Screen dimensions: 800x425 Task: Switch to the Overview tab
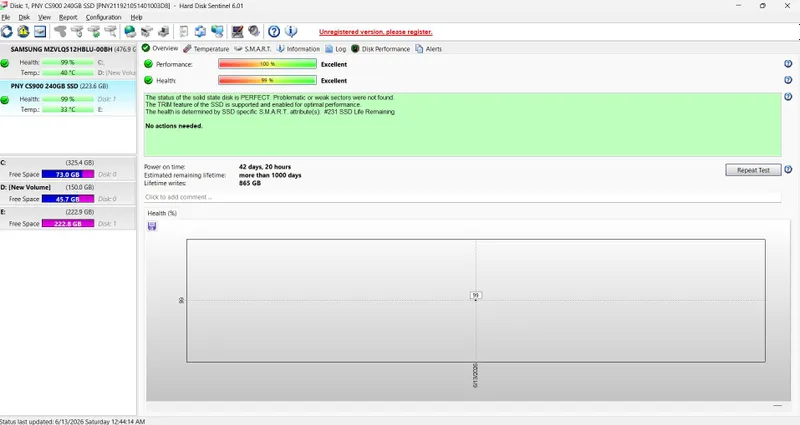[160, 48]
